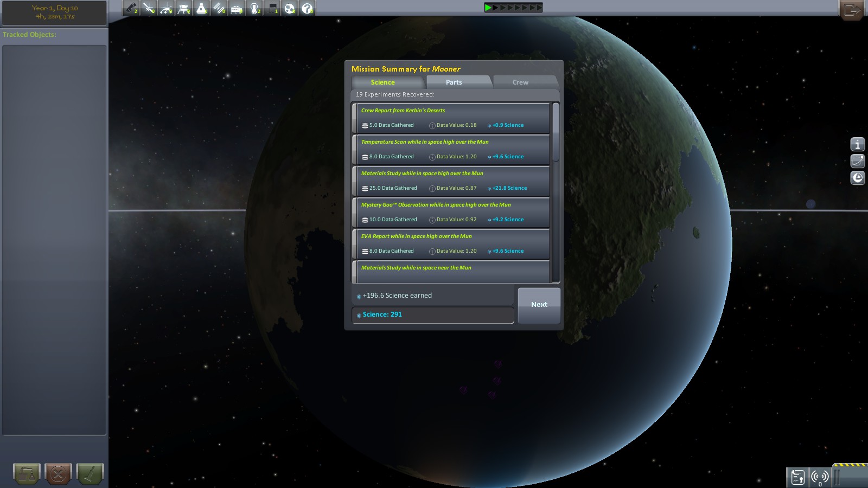Click the green time warp play arrow

488,8
